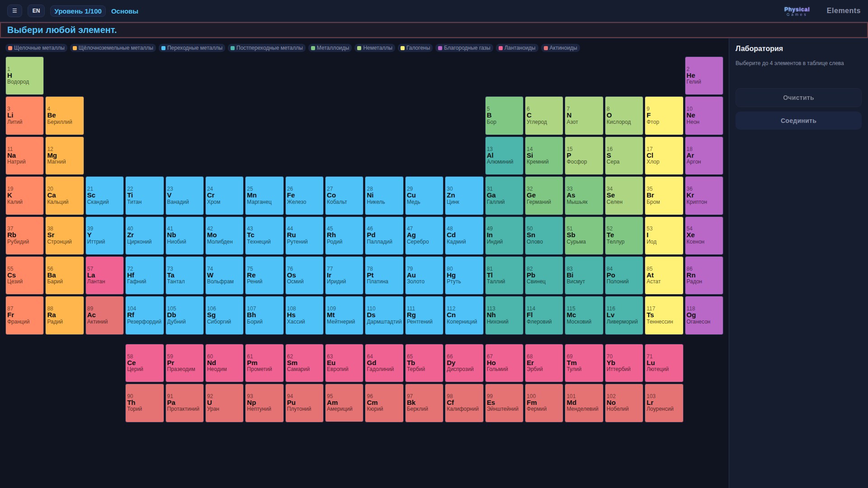Screen dimensions: 868x488
Task: Select the Благородные газы legend chip
Action: pos(464,48)
